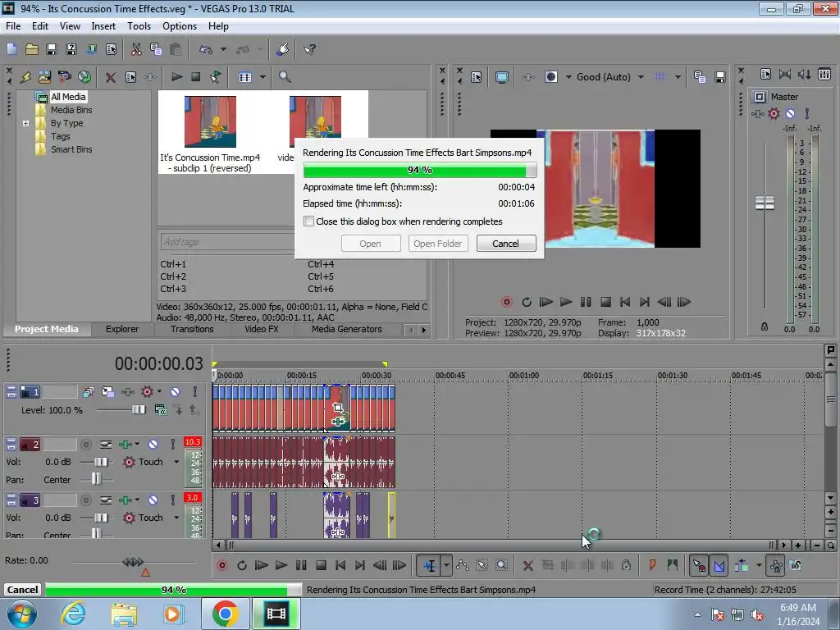Select the It's Concussion Time.mp4 subclip thumbnail

point(210,121)
